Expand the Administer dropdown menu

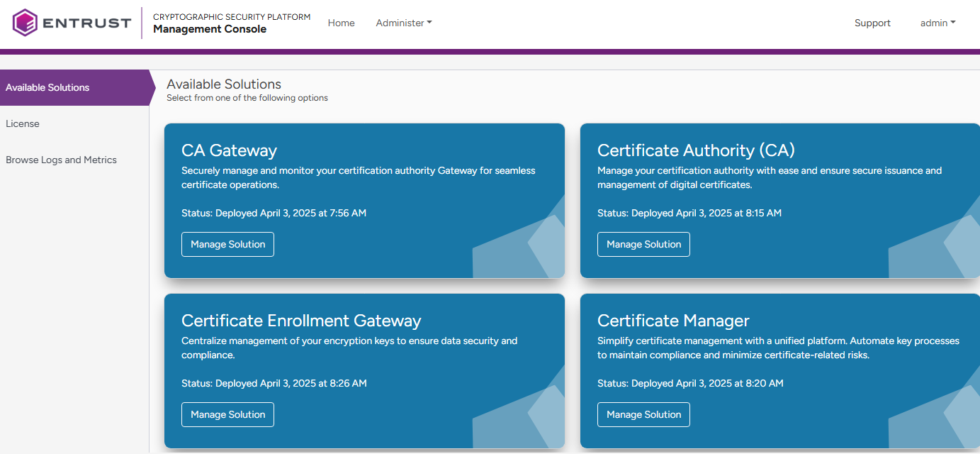tap(403, 23)
